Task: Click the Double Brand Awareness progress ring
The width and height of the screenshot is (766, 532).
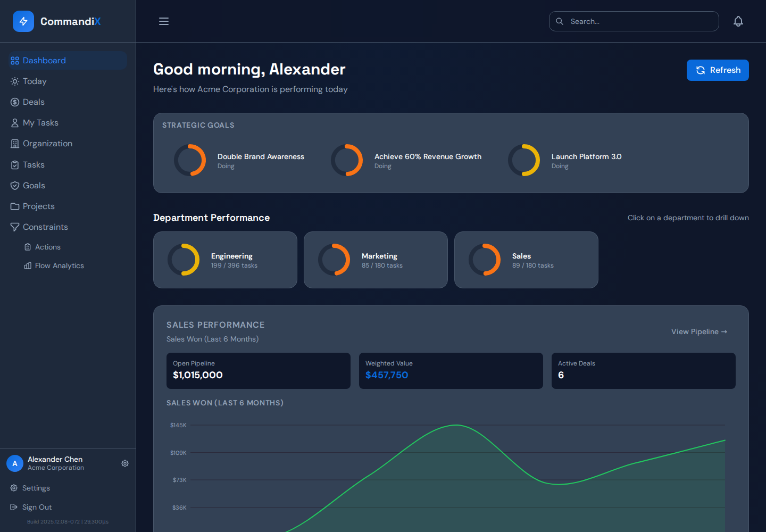Action: [x=190, y=160]
